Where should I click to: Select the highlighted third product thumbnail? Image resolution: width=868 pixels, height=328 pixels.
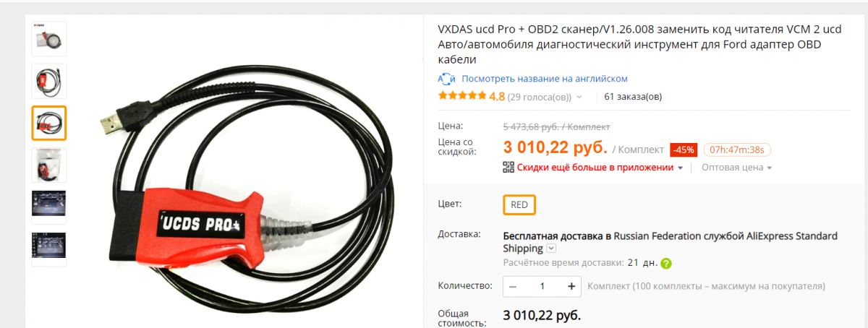49,123
